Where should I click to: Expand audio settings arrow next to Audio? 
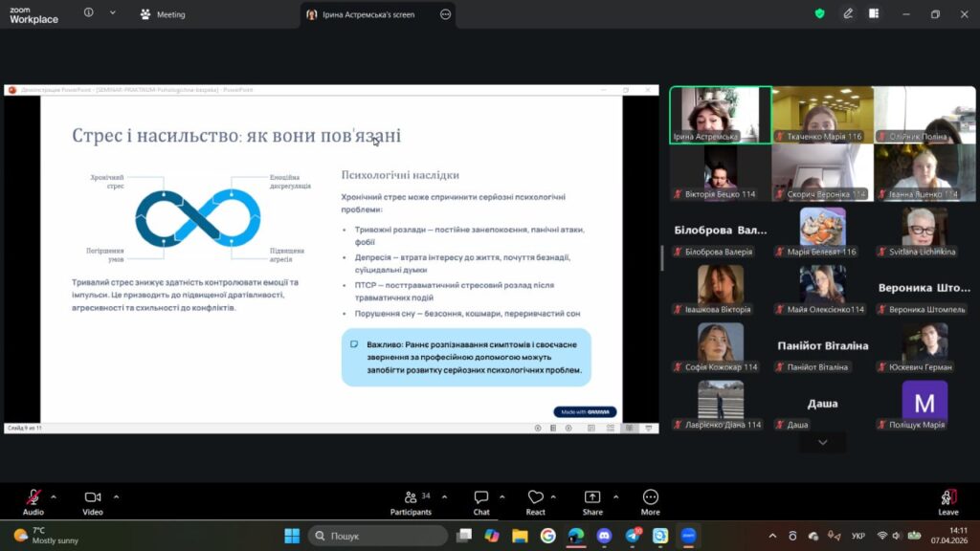54,496
